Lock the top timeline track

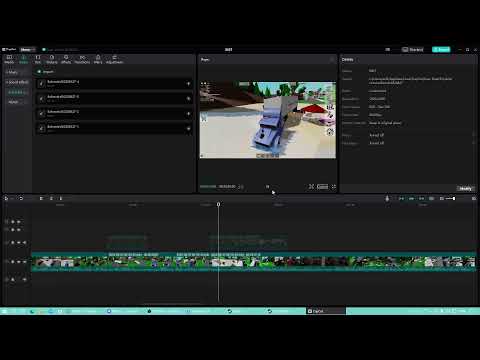tap(13, 222)
